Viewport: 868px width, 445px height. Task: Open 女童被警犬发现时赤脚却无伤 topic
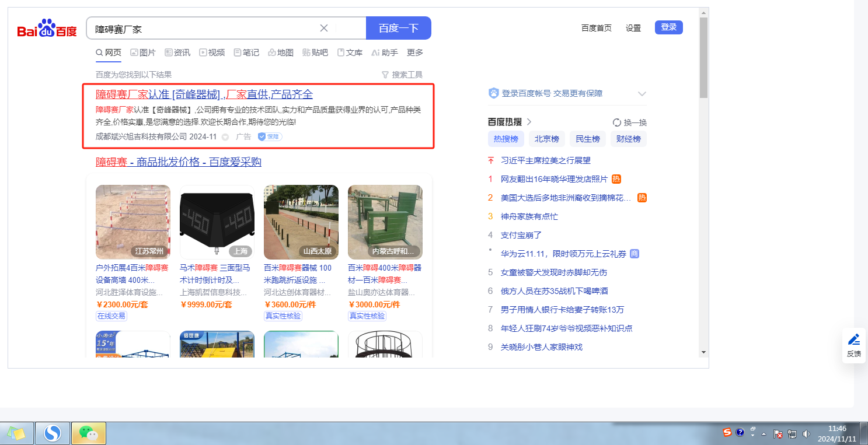(554, 272)
